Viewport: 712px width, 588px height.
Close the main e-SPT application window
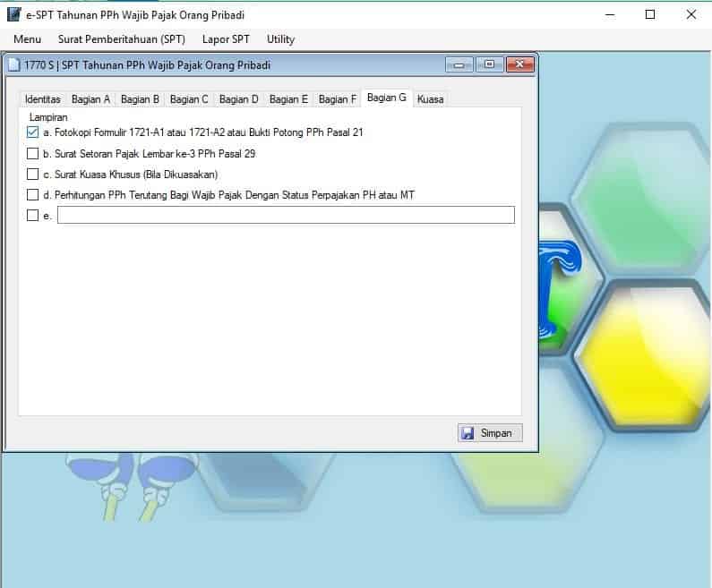691,15
